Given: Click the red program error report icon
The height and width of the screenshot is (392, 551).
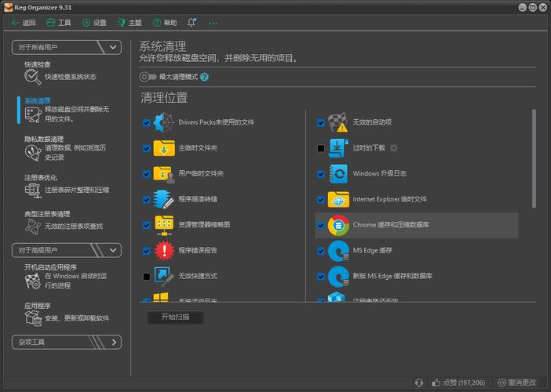Looking at the screenshot, I should pos(164,251).
